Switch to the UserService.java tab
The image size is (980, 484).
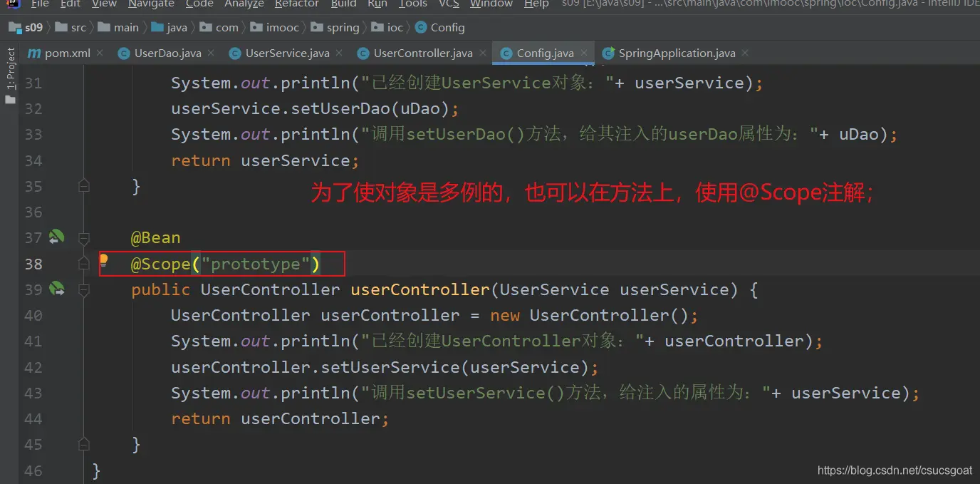tap(287, 53)
